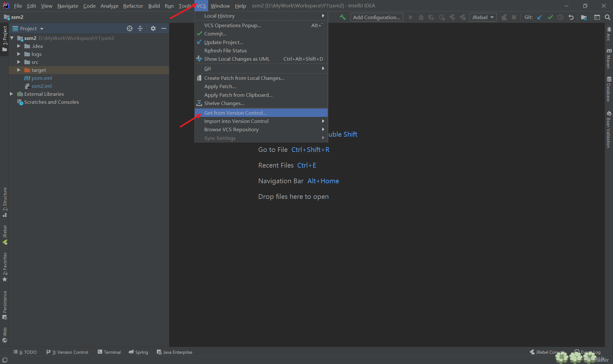Expand the target folder
This screenshot has height=364, width=613.
pos(19,70)
